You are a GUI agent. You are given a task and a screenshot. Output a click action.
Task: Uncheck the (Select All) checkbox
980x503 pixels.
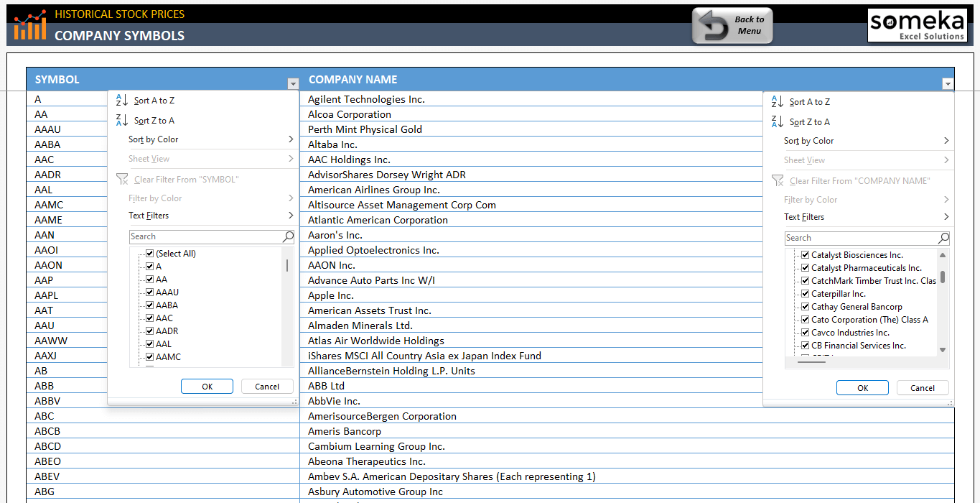pyautogui.click(x=150, y=254)
